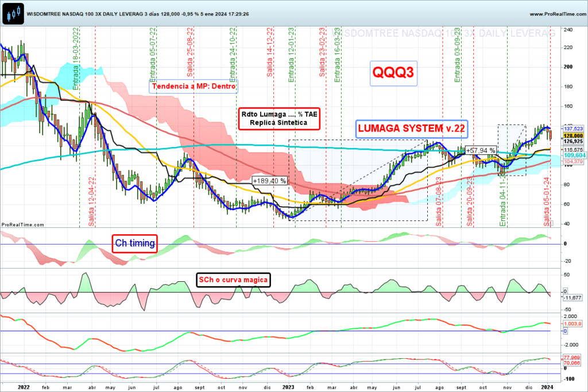Click the 'Salida 05-01-24' marker label

tap(547, 201)
